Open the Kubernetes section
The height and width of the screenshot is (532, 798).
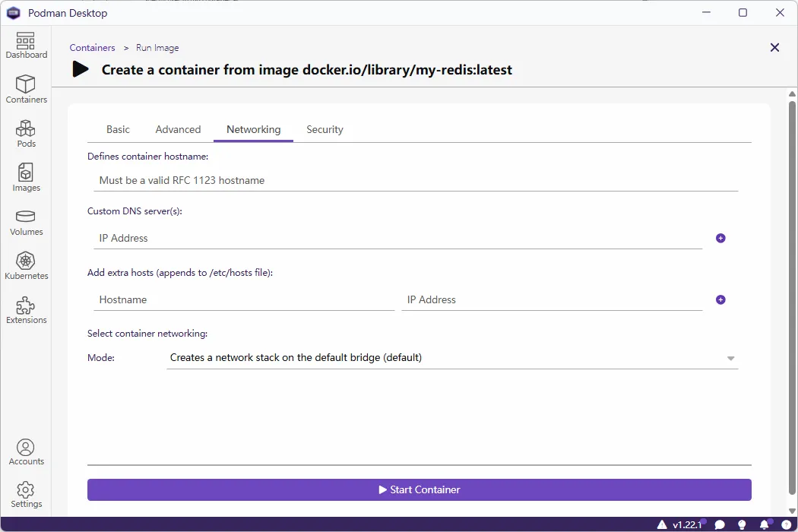tap(26, 266)
